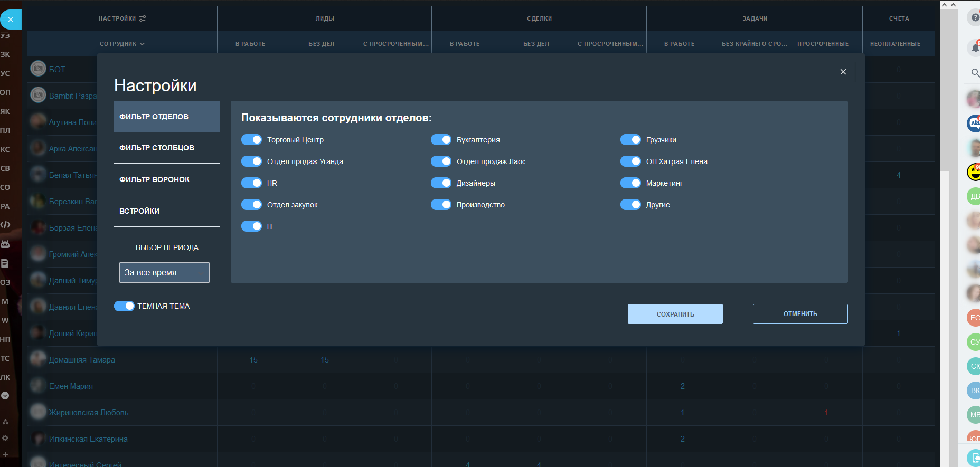Turn off the Маркетинг department toggle
The height and width of the screenshot is (467, 980).
[x=630, y=183]
